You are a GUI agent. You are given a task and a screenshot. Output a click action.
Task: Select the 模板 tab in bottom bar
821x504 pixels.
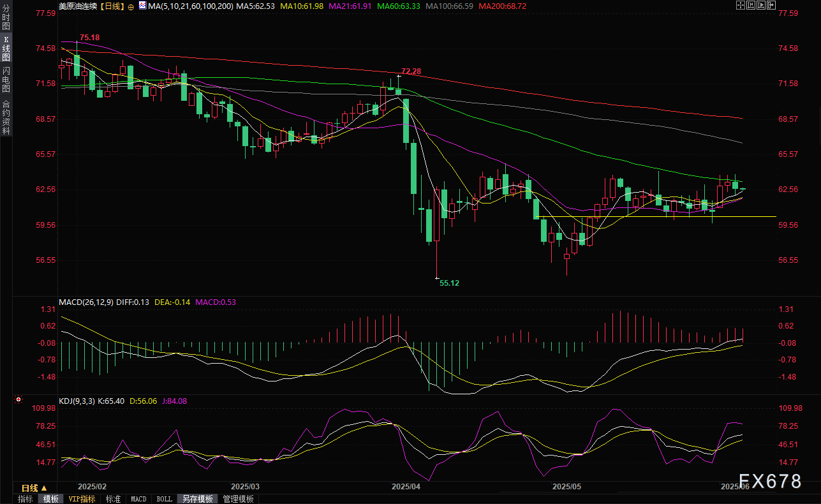50,499
